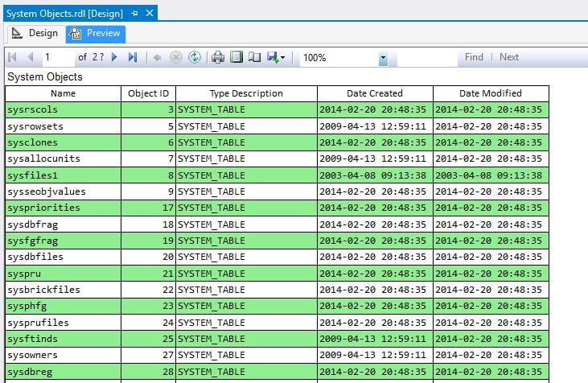Select the sysdbfrag name cell

pyautogui.click(x=63, y=224)
